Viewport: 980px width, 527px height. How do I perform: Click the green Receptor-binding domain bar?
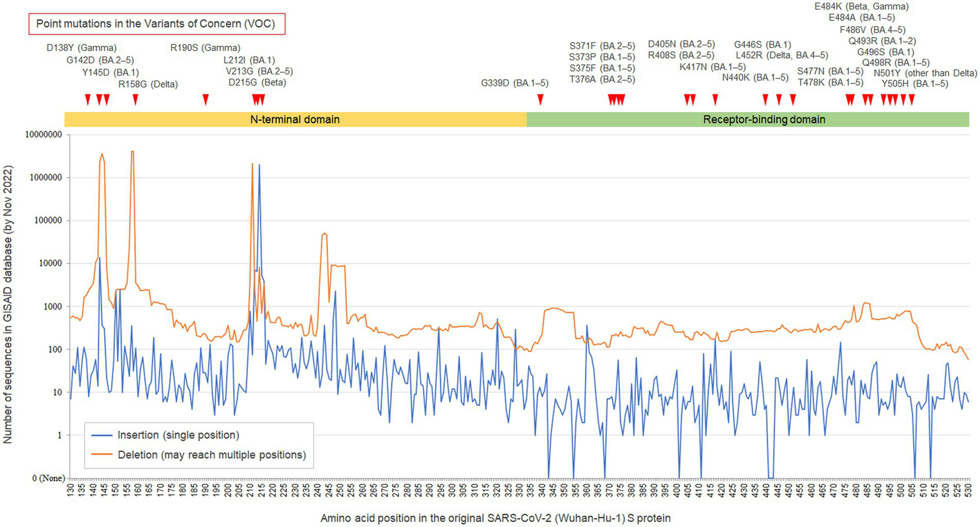pyautogui.click(x=764, y=119)
